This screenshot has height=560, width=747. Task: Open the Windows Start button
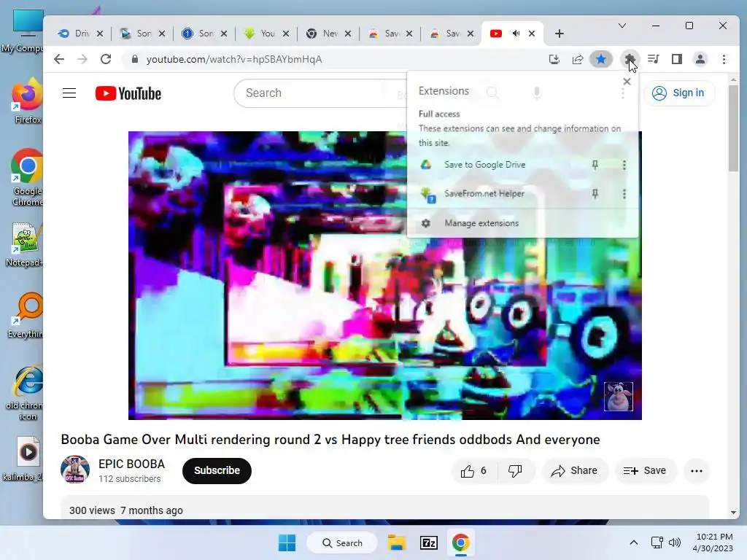pos(287,542)
